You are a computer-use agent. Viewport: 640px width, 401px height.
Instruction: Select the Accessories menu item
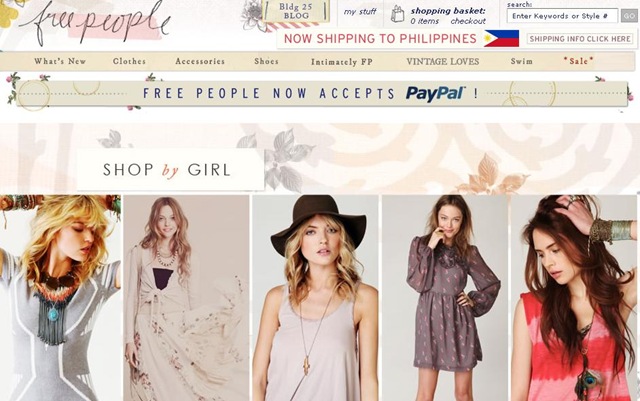[200, 61]
